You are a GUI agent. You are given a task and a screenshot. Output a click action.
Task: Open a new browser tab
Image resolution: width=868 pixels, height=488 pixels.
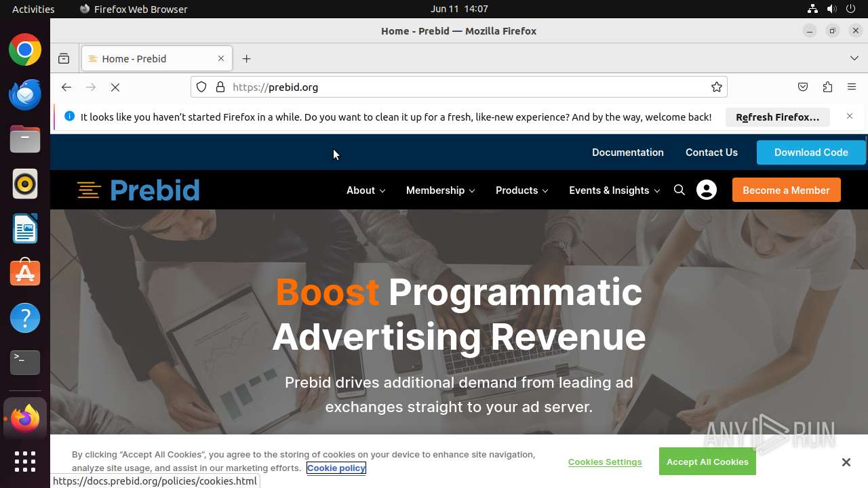[247, 59]
